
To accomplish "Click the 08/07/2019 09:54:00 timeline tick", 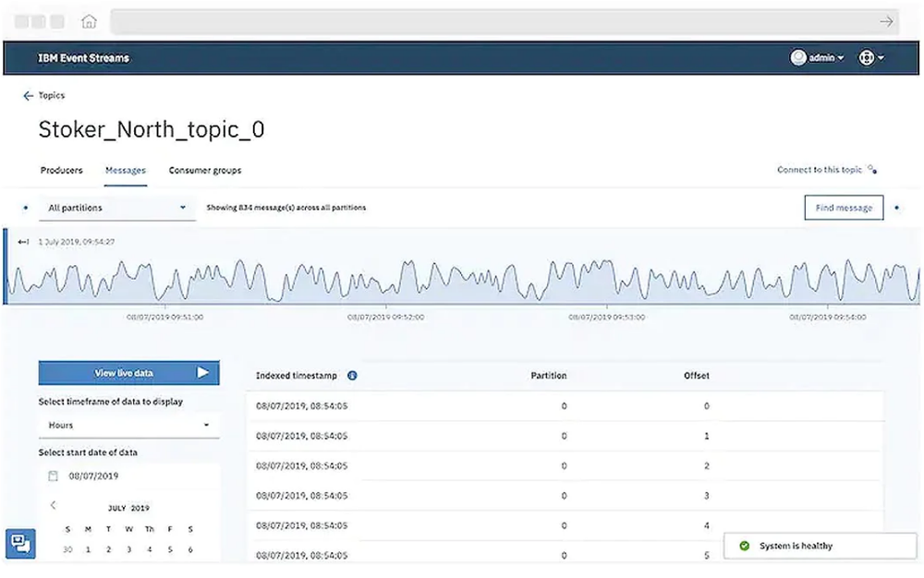I will (827, 317).
